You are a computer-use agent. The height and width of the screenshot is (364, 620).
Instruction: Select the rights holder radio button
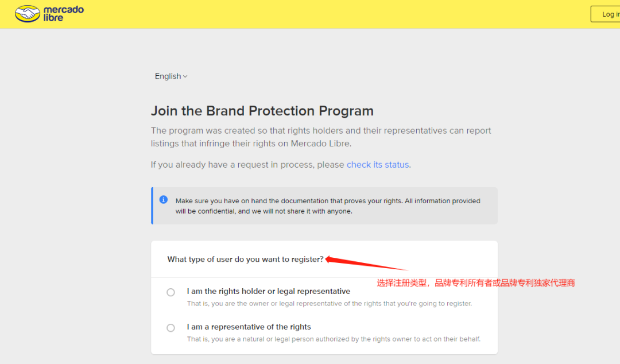click(170, 292)
